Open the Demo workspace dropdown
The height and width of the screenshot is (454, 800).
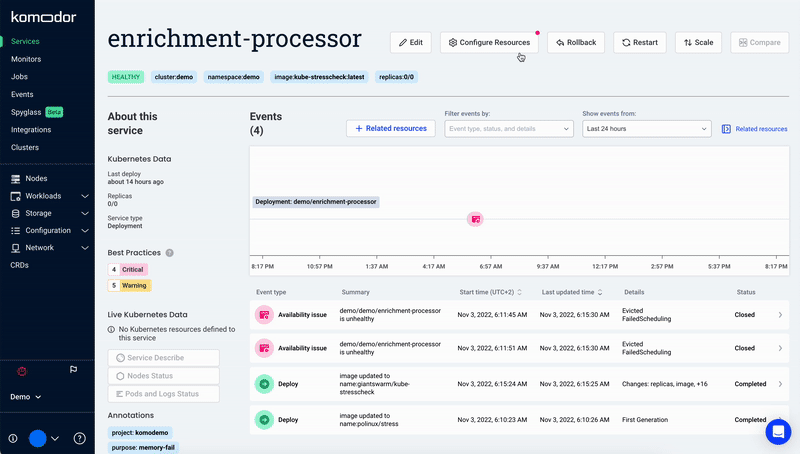(x=26, y=397)
